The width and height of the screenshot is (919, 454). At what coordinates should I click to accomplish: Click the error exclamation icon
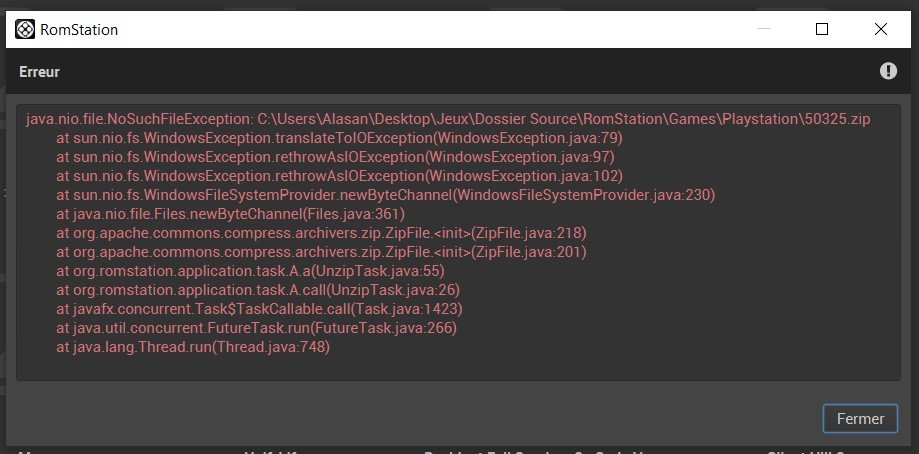(888, 71)
